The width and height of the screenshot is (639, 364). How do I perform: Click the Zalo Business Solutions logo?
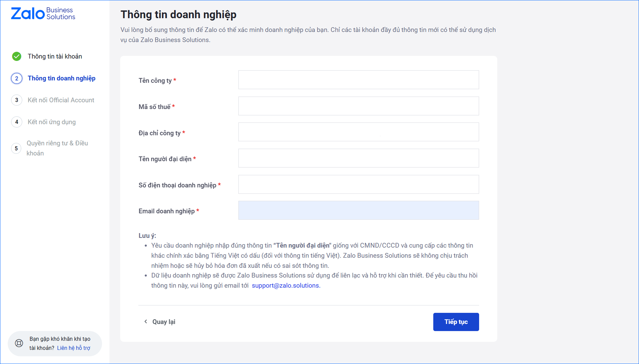point(43,13)
